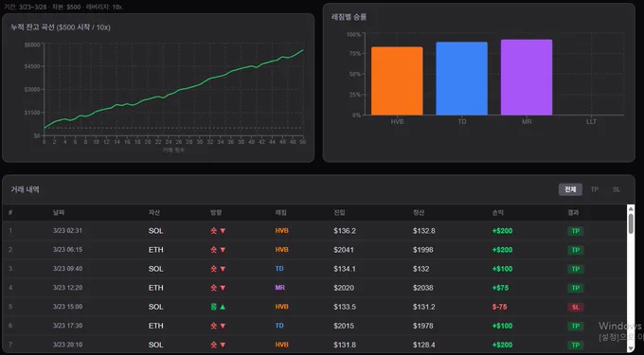Select the 전체 filter tab

coord(570,189)
